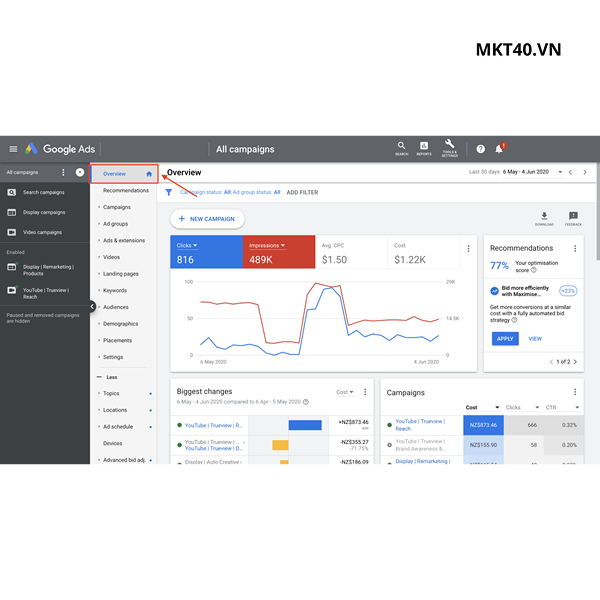Screen dimensions: 600x600
Task: Open the date range dropdown
Action: pos(560,172)
